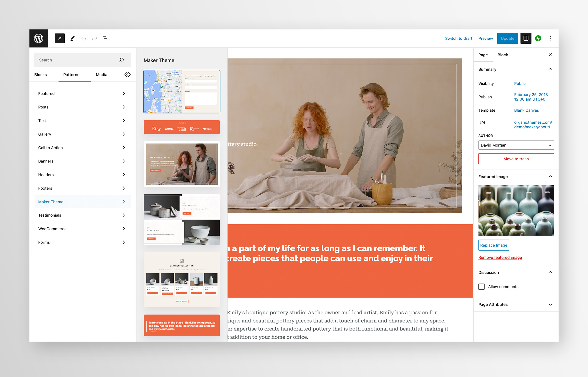Expand the Page Attributes panel
Screen dimensions: 588x377
(x=550, y=305)
